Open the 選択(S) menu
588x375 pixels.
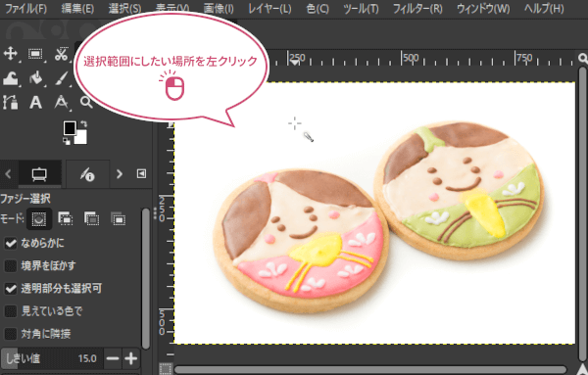[124, 8]
